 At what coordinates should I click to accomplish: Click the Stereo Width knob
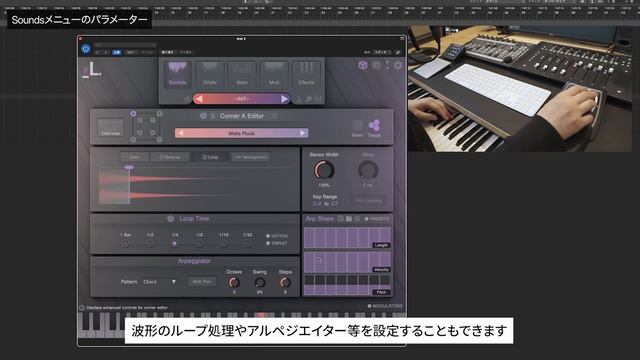(x=324, y=170)
